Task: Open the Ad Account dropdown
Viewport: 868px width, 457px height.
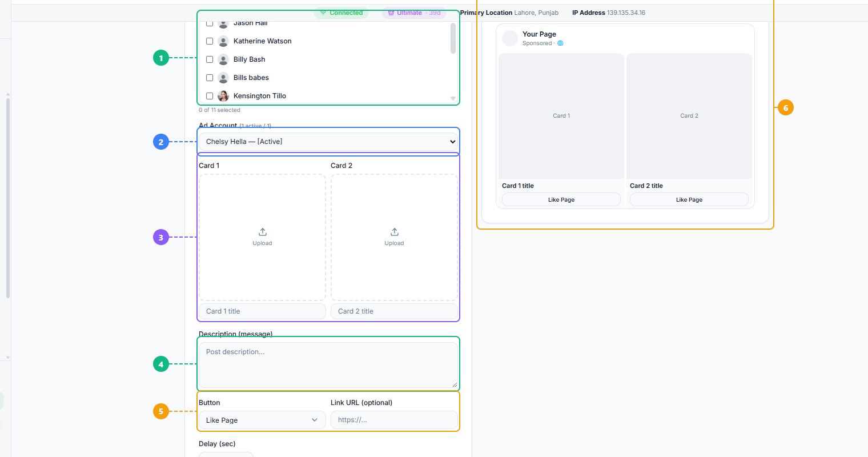Action: pyautogui.click(x=328, y=142)
